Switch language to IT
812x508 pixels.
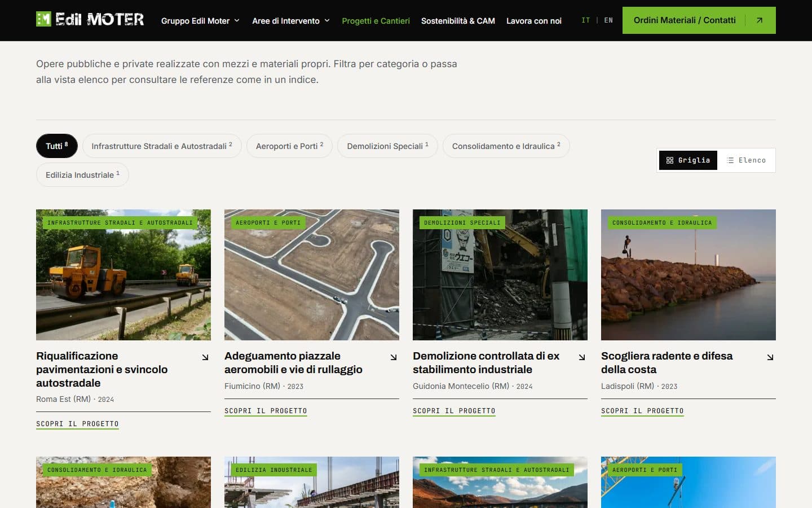point(586,20)
